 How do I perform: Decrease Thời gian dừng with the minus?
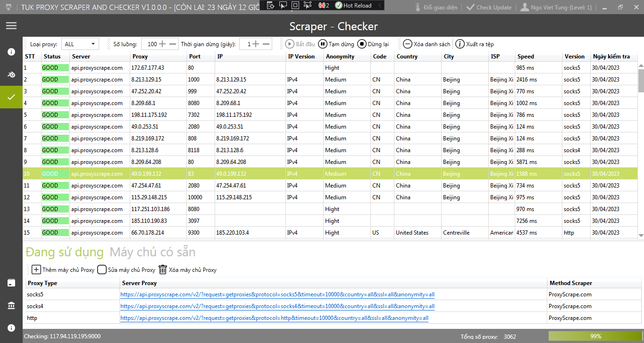click(267, 44)
